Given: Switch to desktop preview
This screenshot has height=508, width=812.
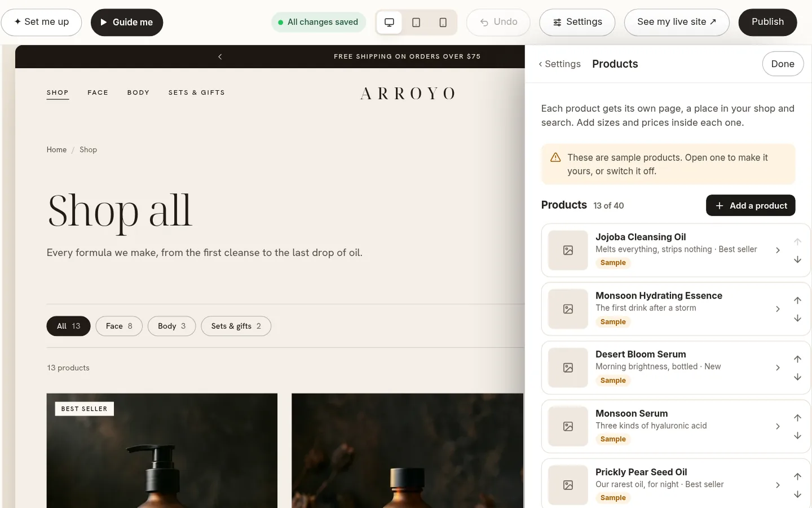Looking at the screenshot, I should [x=389, y=22].
